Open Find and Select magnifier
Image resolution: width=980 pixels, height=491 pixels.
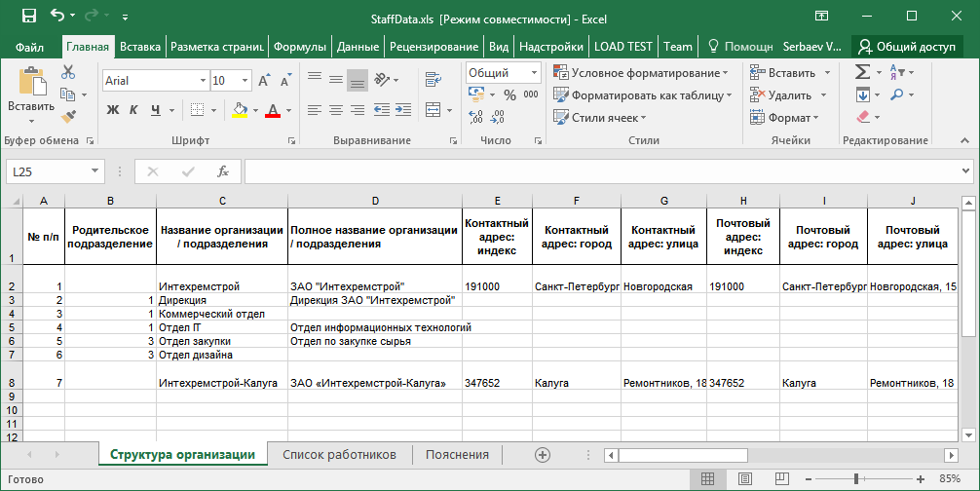pos(897,94)
